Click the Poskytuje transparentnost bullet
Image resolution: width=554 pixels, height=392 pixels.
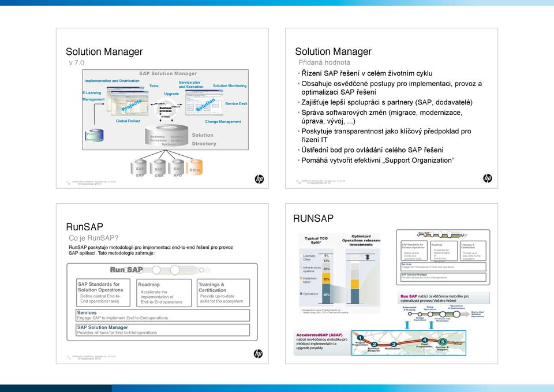[x=386, y=135]
